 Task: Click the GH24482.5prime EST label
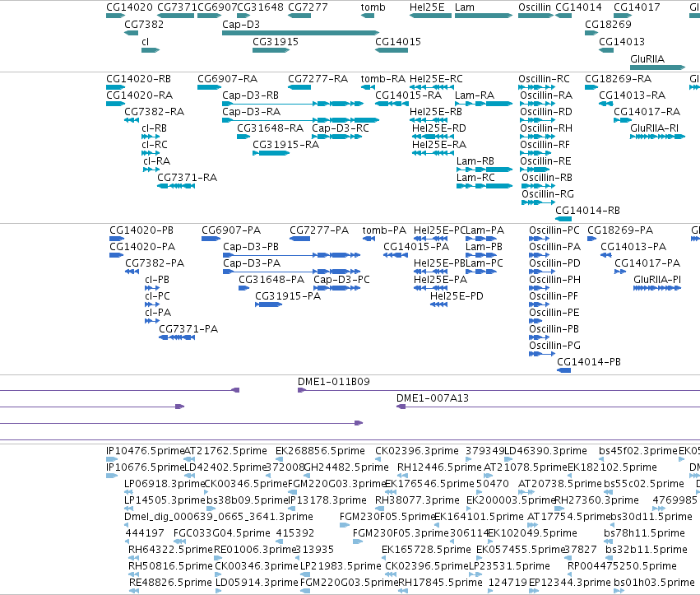pos(346,467)
